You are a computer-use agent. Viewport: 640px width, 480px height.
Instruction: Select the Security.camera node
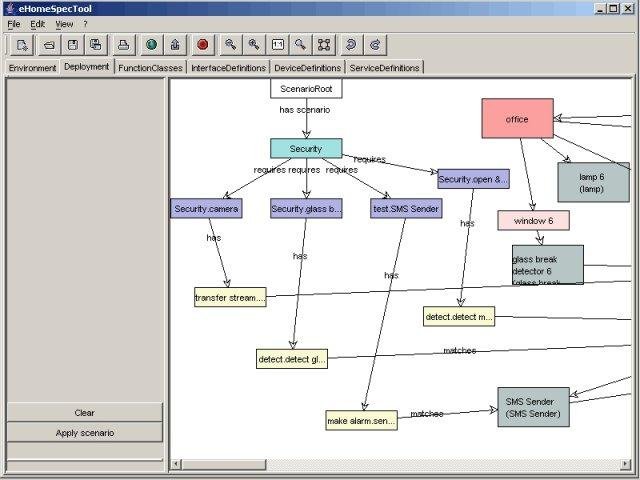(206, 209)
